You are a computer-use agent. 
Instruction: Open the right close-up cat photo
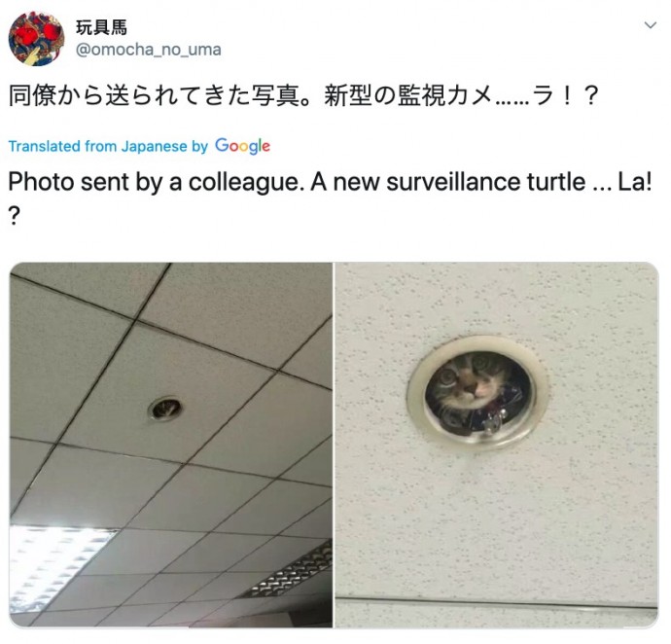[x=496, y=445]
